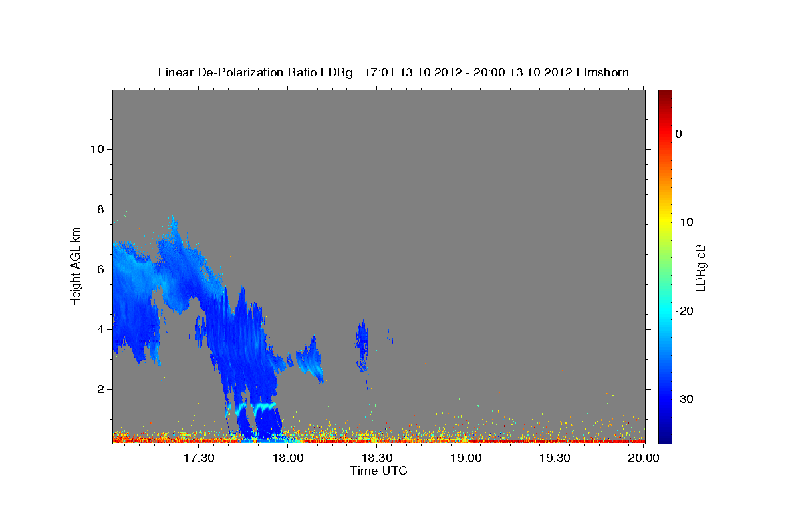Screen dimensions: 798x532
Task: Click the "Height AGL km" axis label
Action: click(x=76, y=267)
